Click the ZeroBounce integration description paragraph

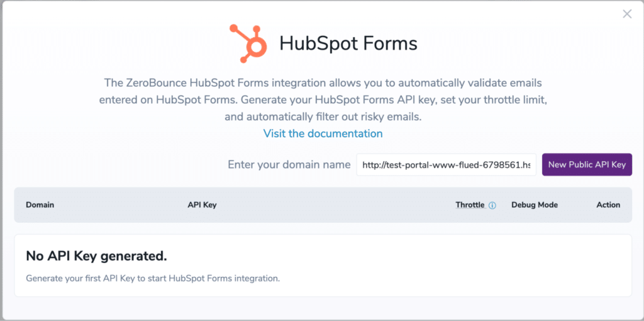[x=323, y=100]
